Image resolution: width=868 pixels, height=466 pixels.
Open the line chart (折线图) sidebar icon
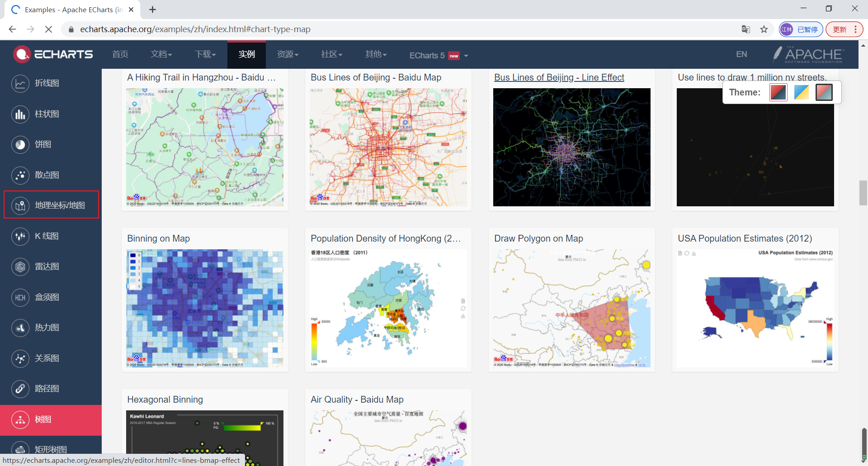[x=20, y=83]
